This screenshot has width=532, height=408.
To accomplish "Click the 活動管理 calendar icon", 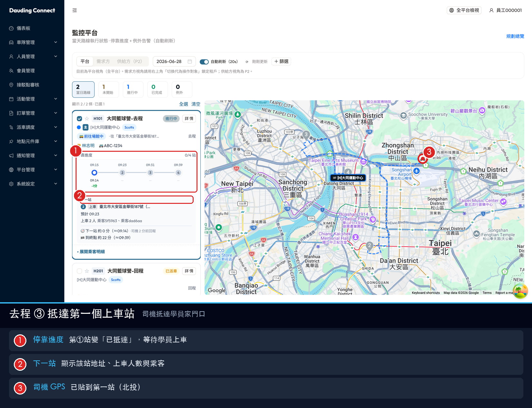I will click(x=11, y=99).
